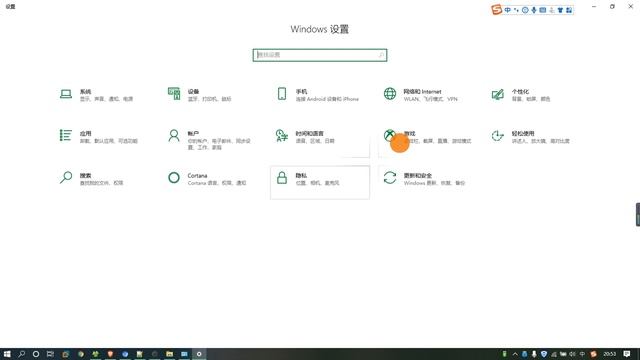
Task: Click the microphone icon in system tray
Action: [534, 354]
